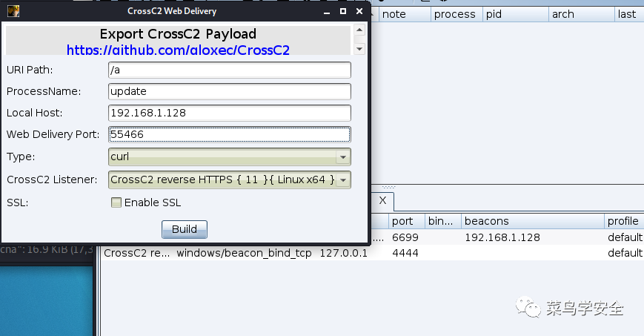Minimize the CrossC2 Web Delivery dialog
Screen dimensions: 644x336
pyautogui.click(x=327, y=12)
